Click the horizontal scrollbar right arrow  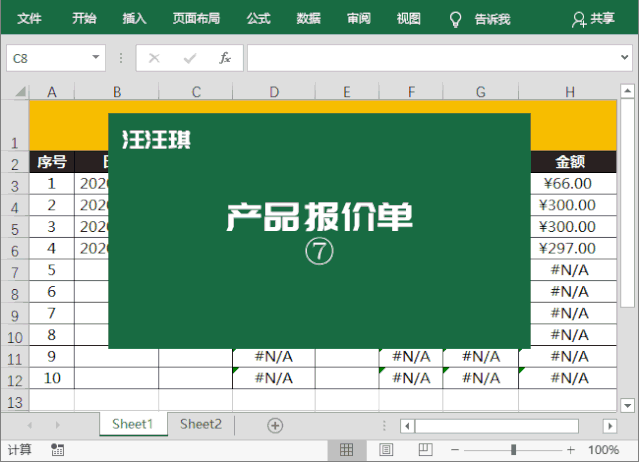(x=610, y=426)
